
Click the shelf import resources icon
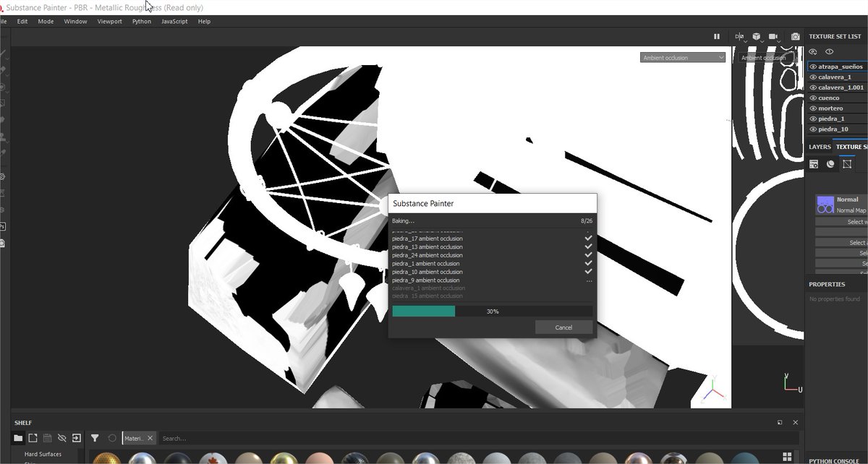[76, 438]
